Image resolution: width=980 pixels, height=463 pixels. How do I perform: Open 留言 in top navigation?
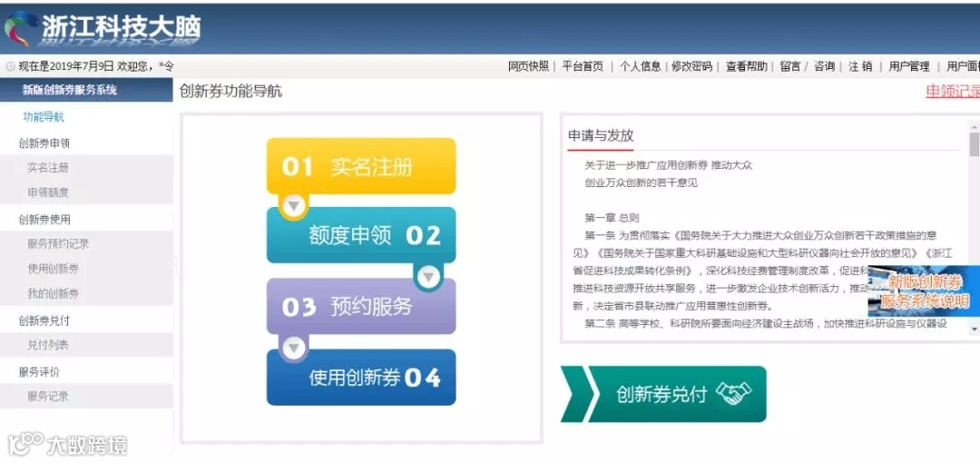pyautogui.click(x=790, y=66)
